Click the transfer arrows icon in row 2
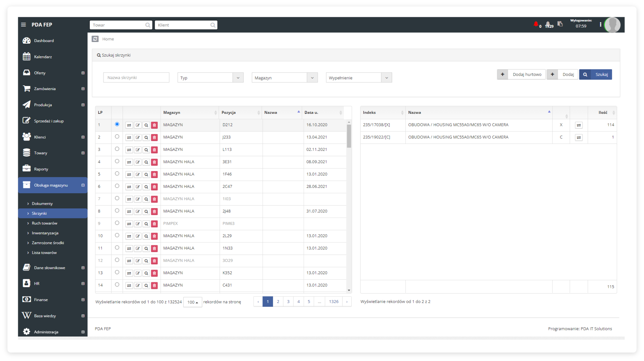This screenshot has width=644, height=361. click(129, 137)
